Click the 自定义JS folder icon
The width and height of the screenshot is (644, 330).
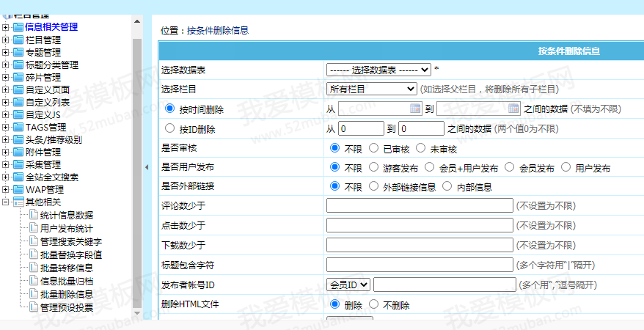18,114
